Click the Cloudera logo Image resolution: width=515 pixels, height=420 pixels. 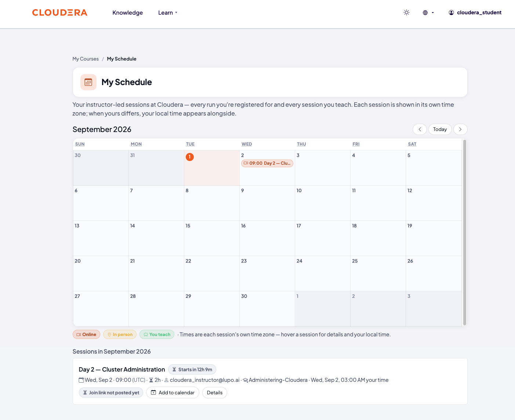click(60, 12)
